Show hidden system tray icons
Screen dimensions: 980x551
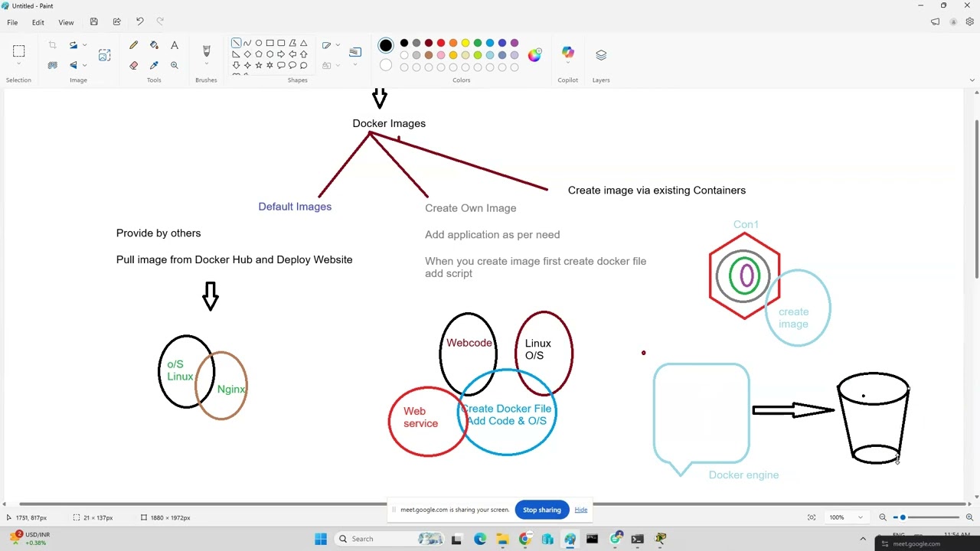click(863, 539)
